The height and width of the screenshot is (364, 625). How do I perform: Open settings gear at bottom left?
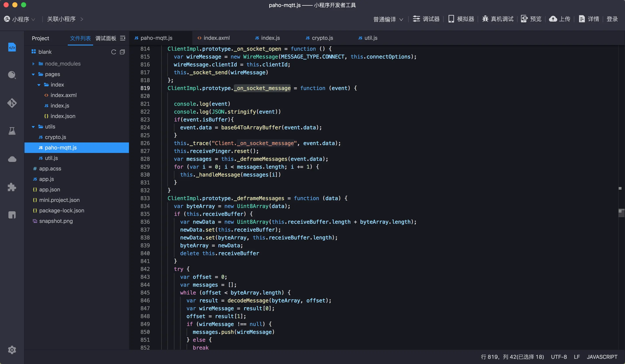[x=12, y=350]
